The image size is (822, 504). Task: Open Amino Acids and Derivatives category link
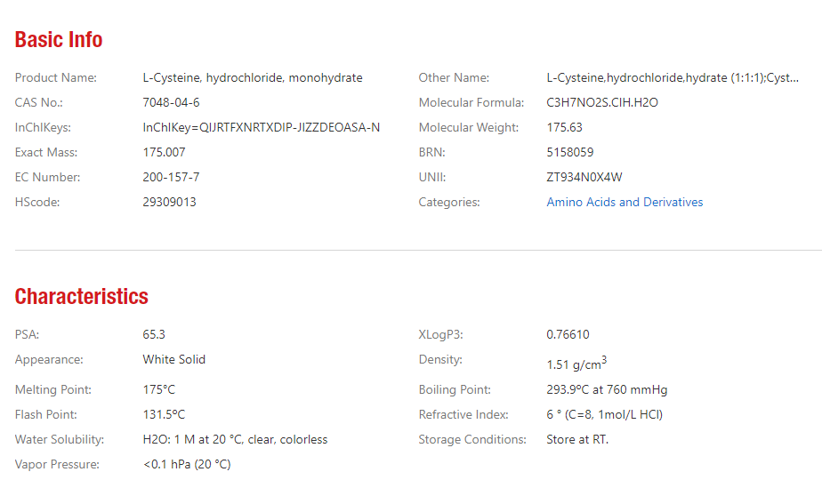[x=625, y=203]
